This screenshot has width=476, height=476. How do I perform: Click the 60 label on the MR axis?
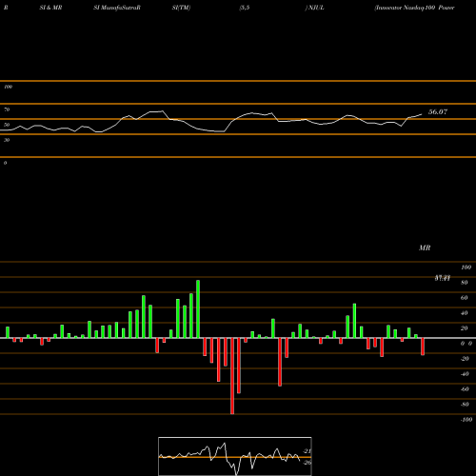tap(465, 298)
